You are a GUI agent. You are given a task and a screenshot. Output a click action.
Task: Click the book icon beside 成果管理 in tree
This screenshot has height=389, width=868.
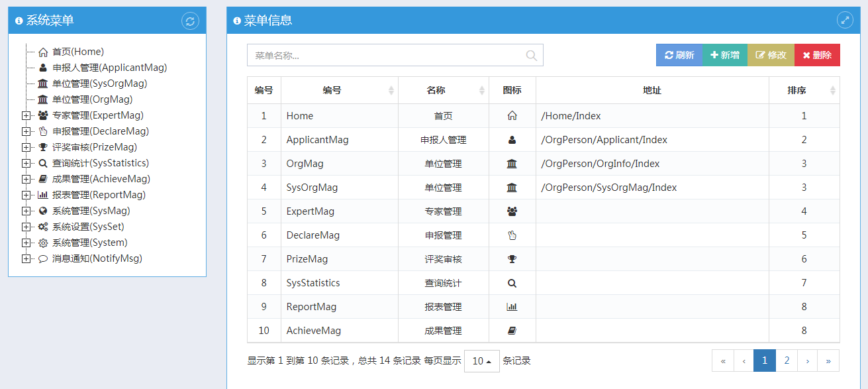click(43, 179)
